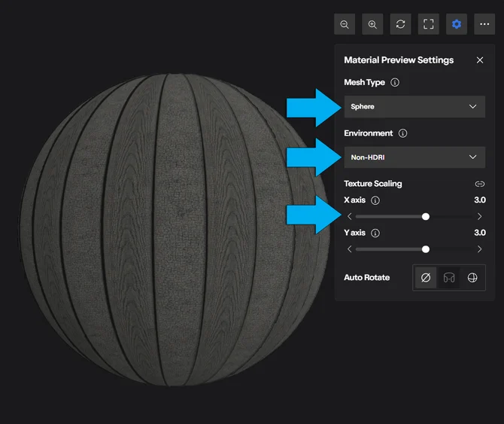
Task: Select the horizontal auto rotate option
Action: (x=449, y=278)
